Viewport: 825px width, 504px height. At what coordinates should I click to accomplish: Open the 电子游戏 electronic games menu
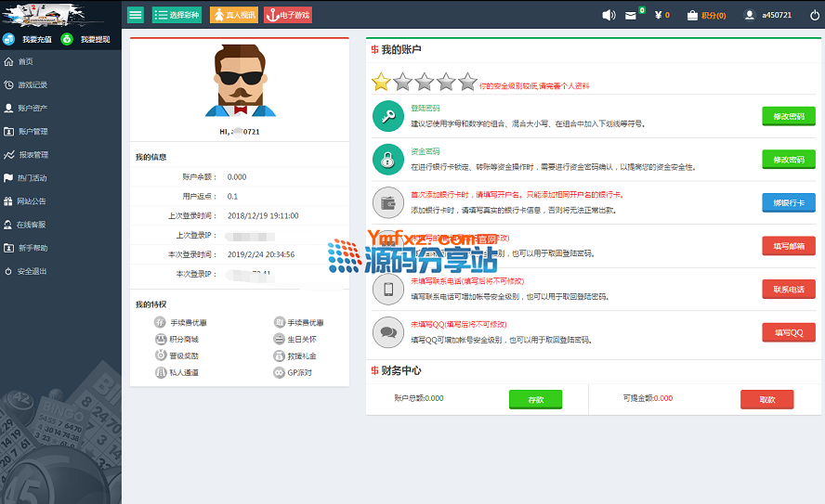point(287,15)
